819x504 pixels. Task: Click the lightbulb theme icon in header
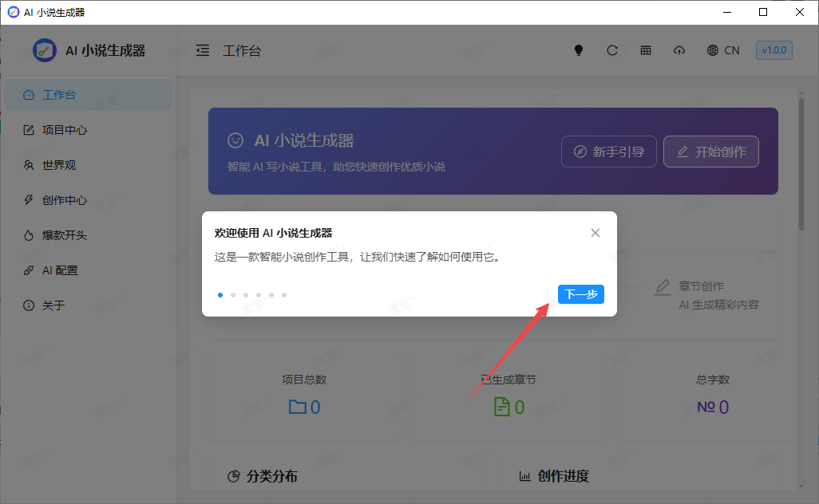coord(579,50)
